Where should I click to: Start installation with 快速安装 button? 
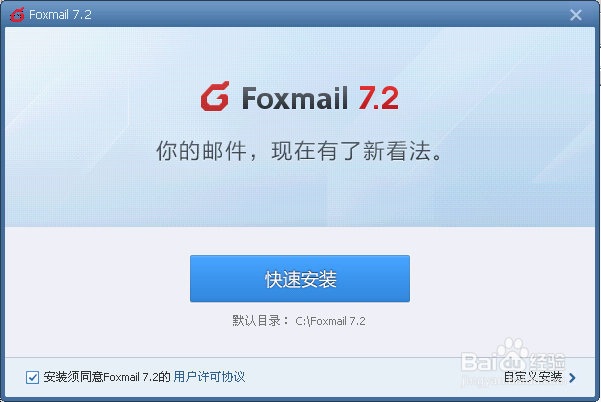pos(300,279)
